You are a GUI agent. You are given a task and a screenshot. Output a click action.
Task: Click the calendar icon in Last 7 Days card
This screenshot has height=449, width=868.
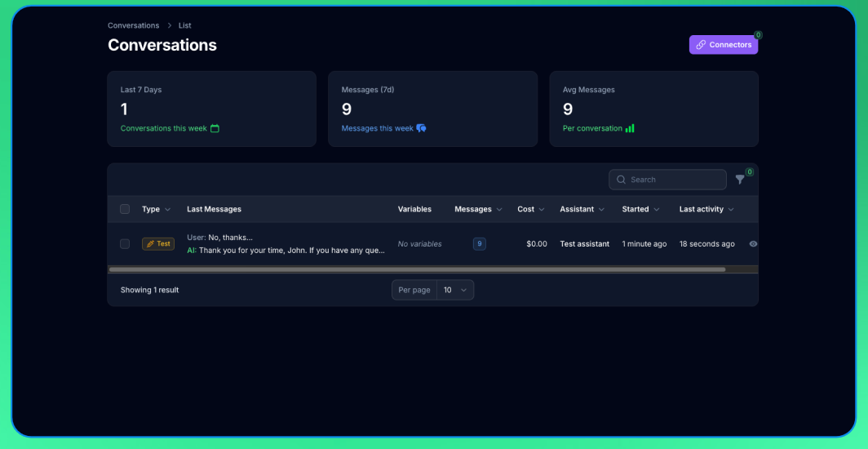[215, 128]
